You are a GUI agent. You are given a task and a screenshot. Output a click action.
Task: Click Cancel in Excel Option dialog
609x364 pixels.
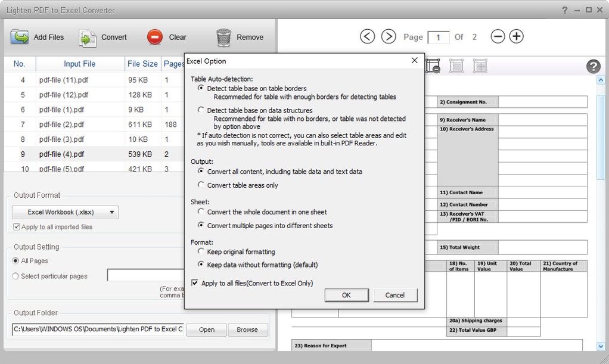pos(395,295)
